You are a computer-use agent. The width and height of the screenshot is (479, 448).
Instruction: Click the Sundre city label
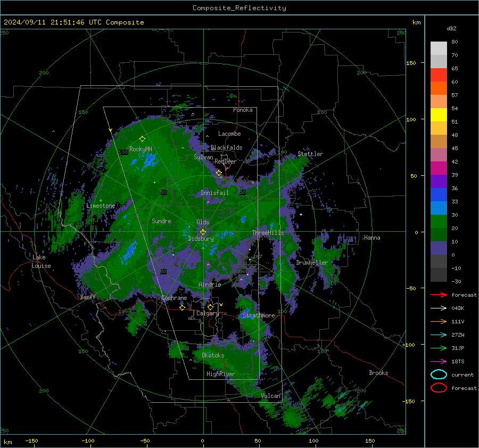pos(161,221)
